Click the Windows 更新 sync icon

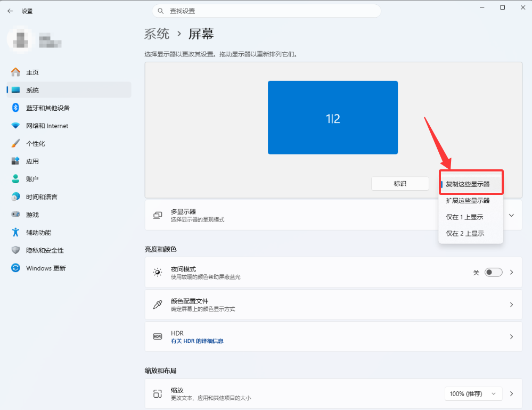tap(15, 268)
